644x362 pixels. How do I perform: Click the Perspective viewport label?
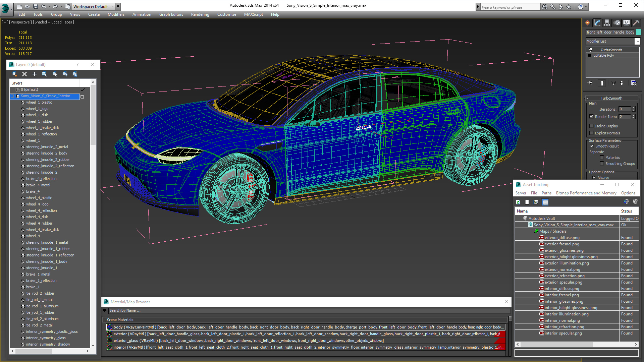(x=20, y=22)
